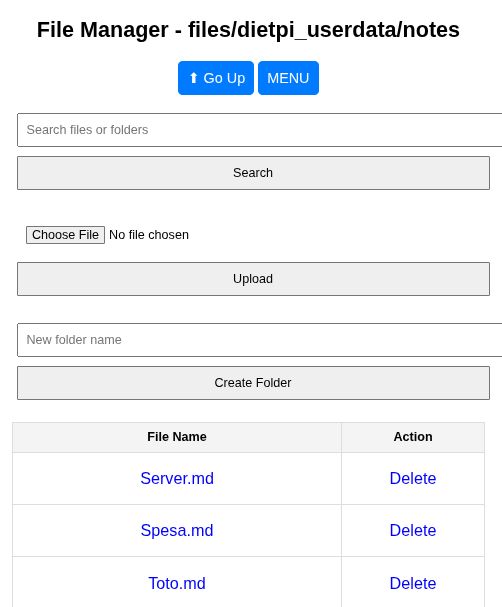
Task: Click the File Name column header
Action: pos(177,437)
